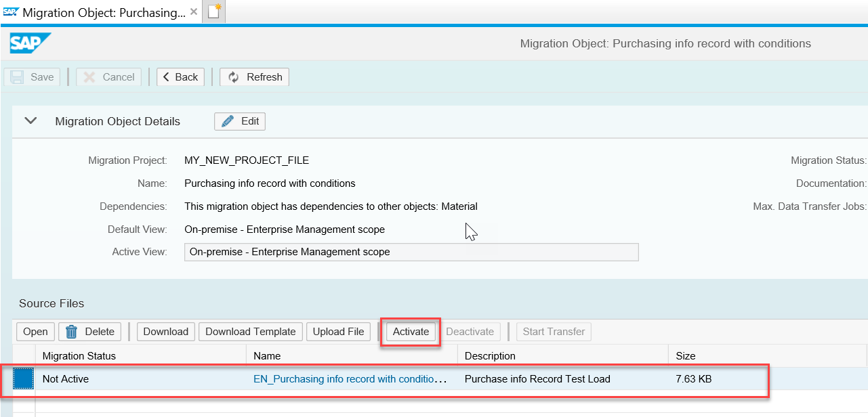This screenshot has height=417, width=868.
Task: Close the Migration Object browser tab
Action: (x=194, y=12)
